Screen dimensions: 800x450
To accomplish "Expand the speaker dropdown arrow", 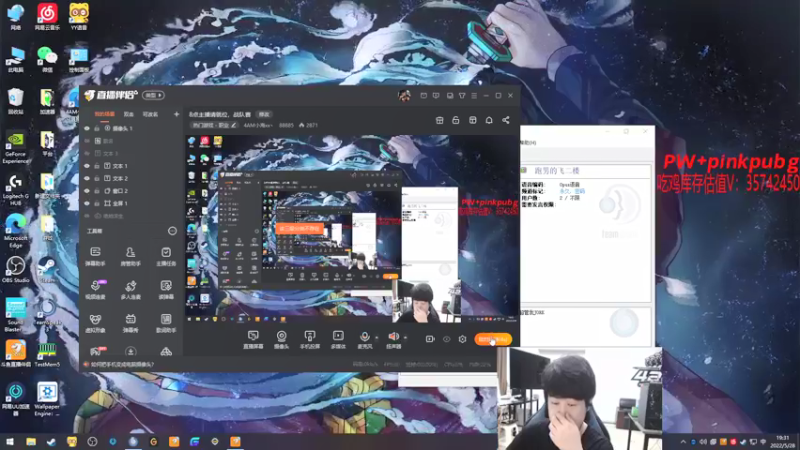I will pos(406,337).
